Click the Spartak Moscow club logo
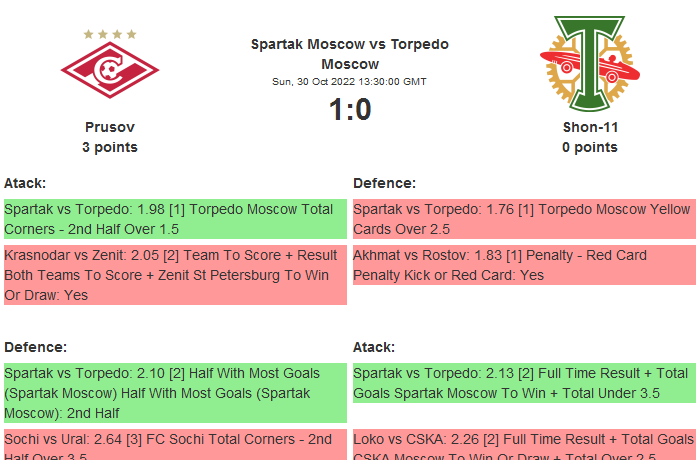The height and width of the screenshot is (460, 700). point(110,69)
